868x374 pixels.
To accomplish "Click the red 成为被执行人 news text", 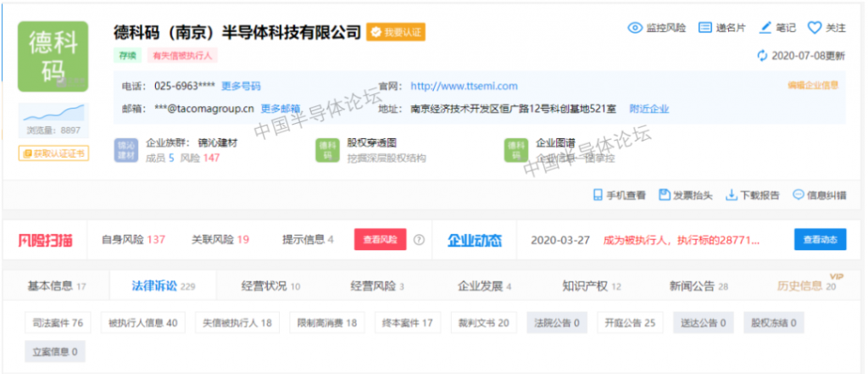I will (x=682, y=240).
